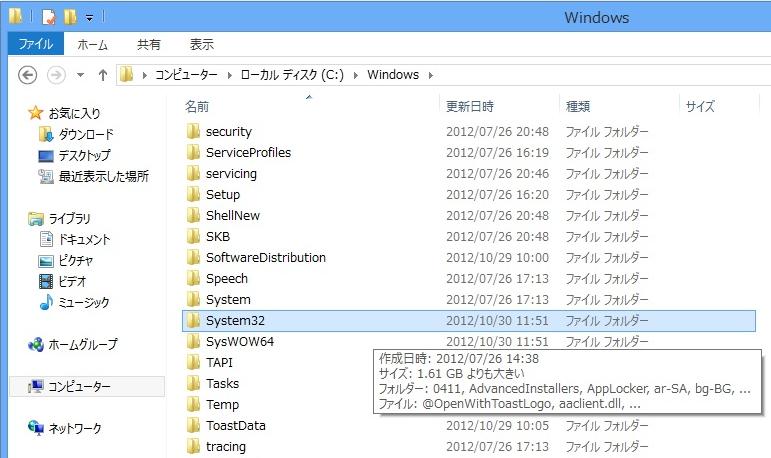The width and height of the screenshot is (771, 458).
Task: Expand breadcrumb arrow after ローカル ディスク (C:)
Action: (x=356, y=75)
